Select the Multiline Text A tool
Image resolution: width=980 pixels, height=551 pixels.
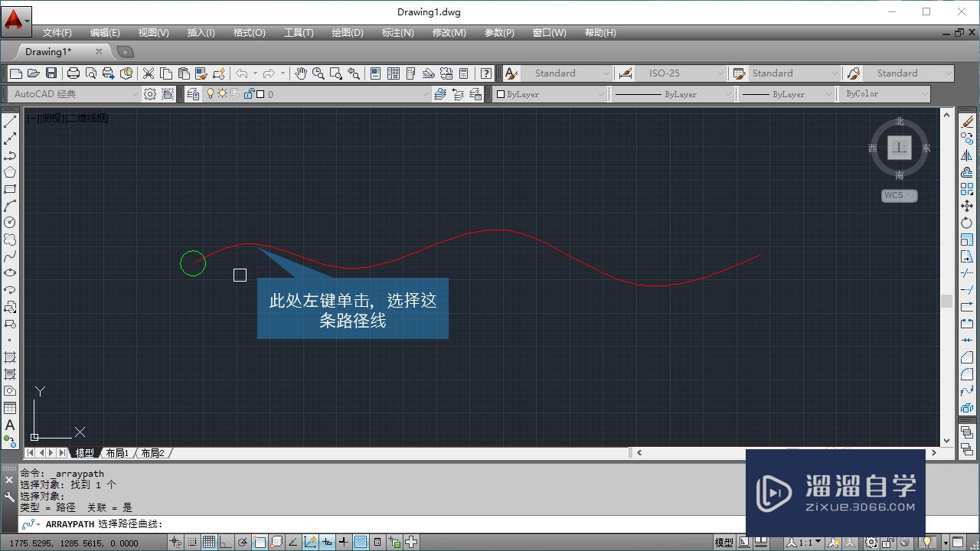pyautogui.click(x=10, y=425)
